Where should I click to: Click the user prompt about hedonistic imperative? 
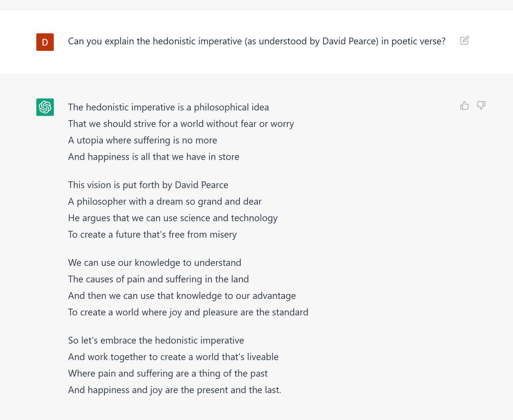point(257,41)
